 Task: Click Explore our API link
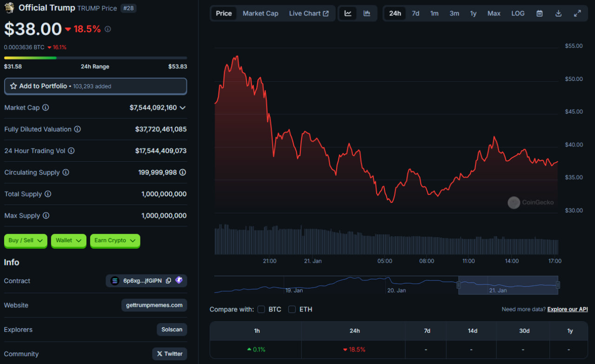568,309
